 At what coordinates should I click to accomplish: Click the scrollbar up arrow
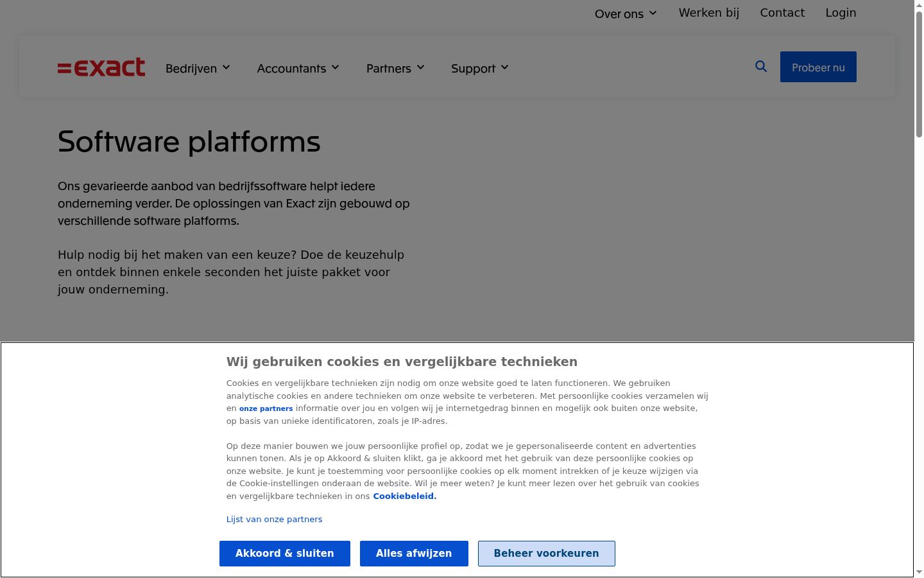point(919,5)
